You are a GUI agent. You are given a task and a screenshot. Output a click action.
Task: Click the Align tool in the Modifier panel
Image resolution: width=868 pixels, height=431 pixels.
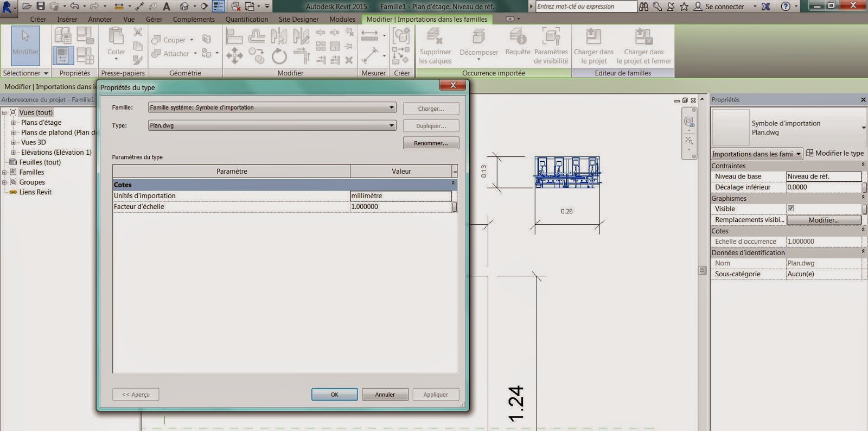click(234, 36)
